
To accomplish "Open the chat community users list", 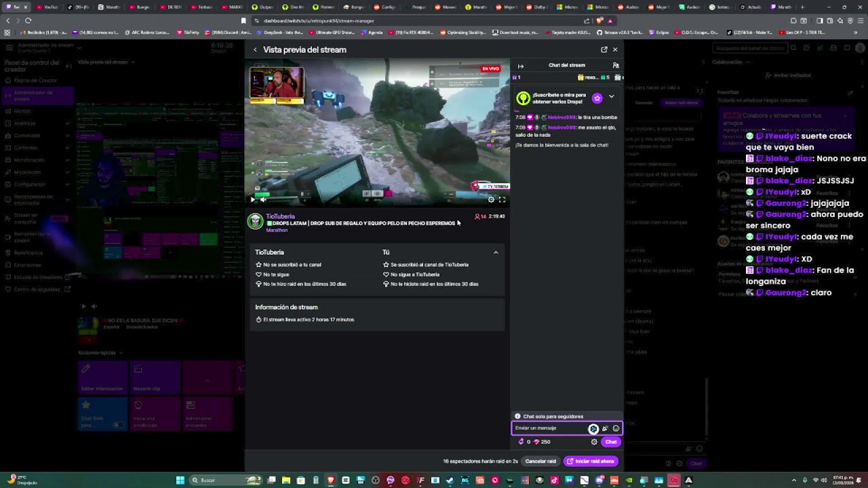I will (616, 65).
